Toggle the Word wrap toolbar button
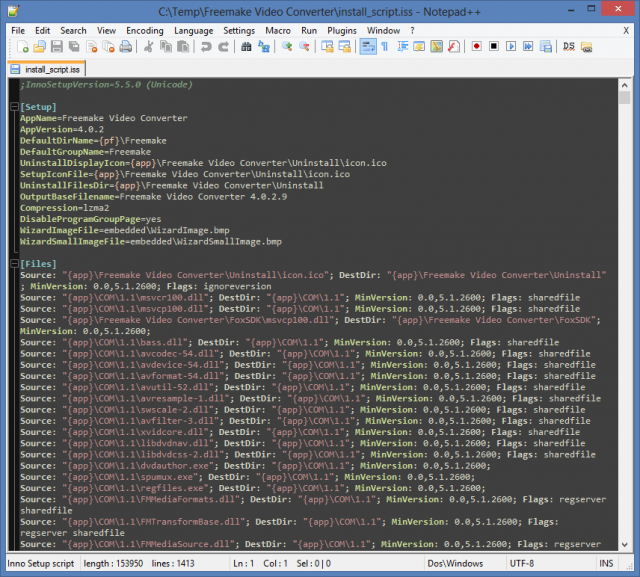The height and width of the screenshot is (577, 640). tap(366, 46)
